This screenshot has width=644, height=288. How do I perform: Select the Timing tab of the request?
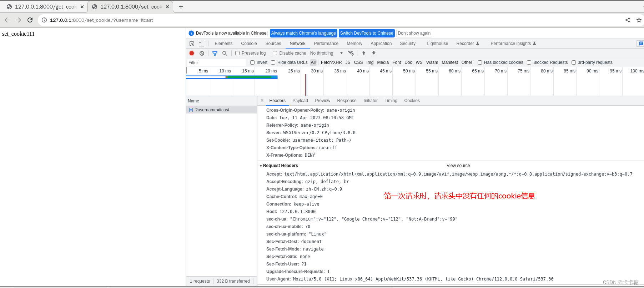point(391,101)
